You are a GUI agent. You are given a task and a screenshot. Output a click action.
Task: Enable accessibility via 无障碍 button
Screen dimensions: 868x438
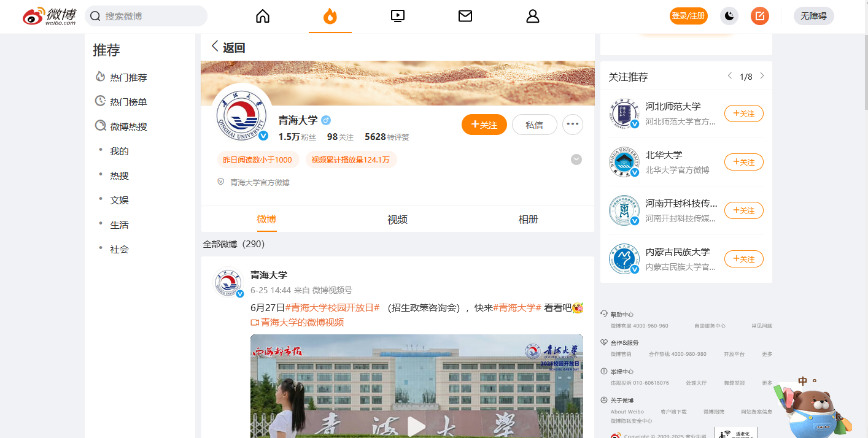[x=813, y=16]
